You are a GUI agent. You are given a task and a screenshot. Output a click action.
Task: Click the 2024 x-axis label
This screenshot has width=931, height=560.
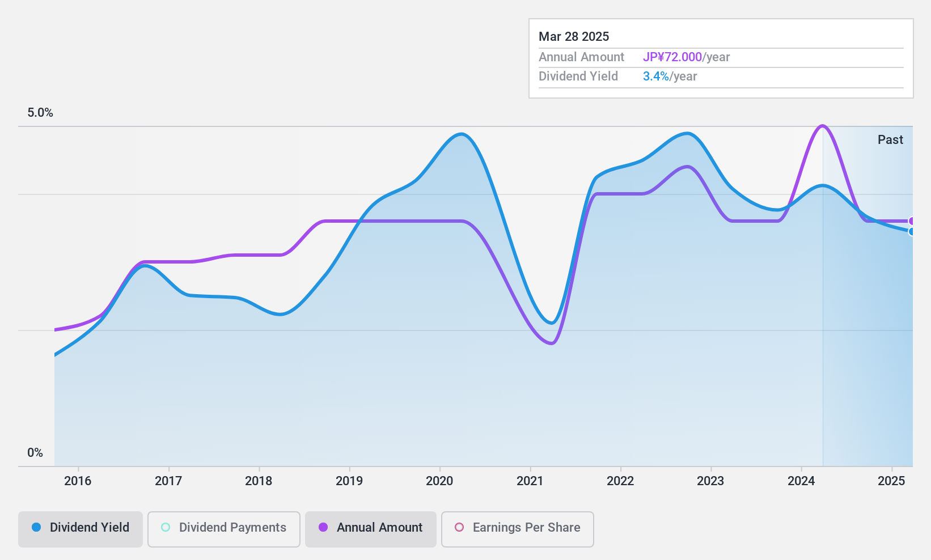pyautogui.click(x=801, y=481)
